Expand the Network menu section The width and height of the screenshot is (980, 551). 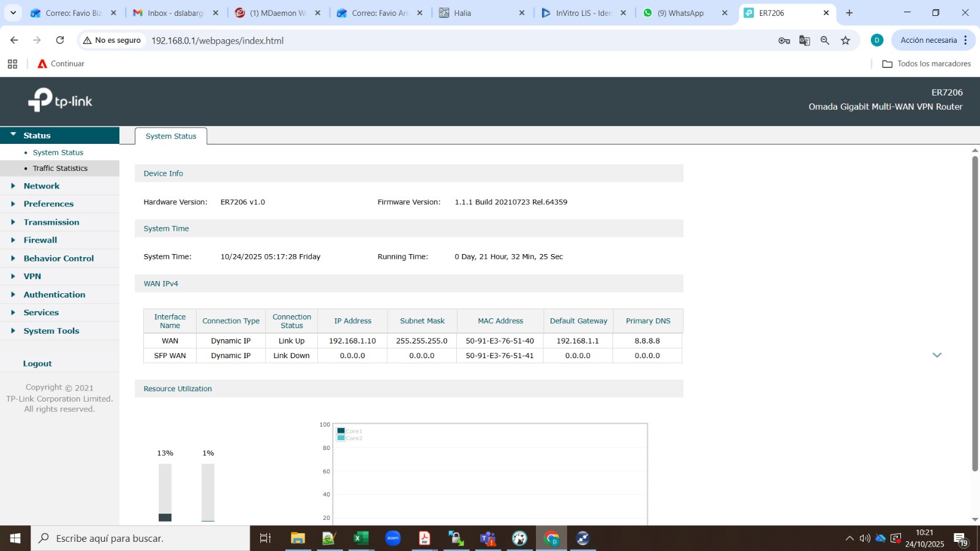42,186
